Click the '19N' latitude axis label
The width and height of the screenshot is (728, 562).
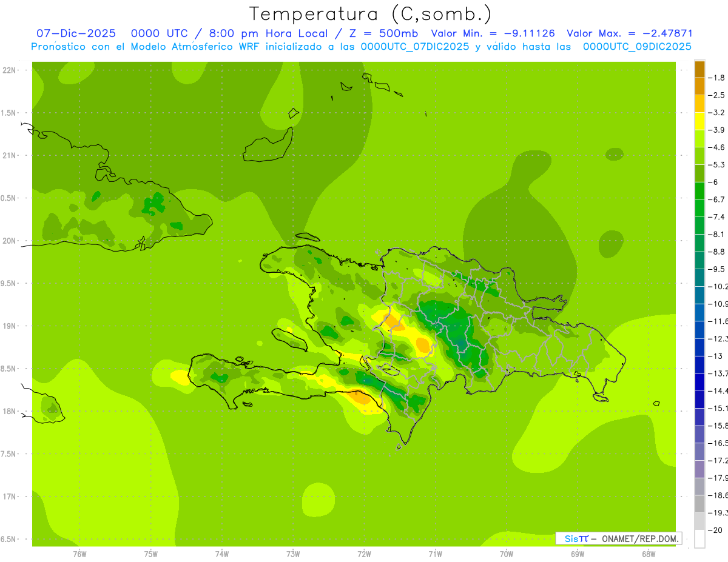(x=9, y=326)
